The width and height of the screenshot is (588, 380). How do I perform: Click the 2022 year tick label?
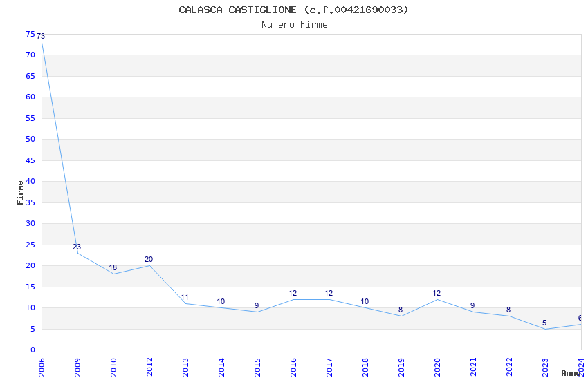pos(509,368)
